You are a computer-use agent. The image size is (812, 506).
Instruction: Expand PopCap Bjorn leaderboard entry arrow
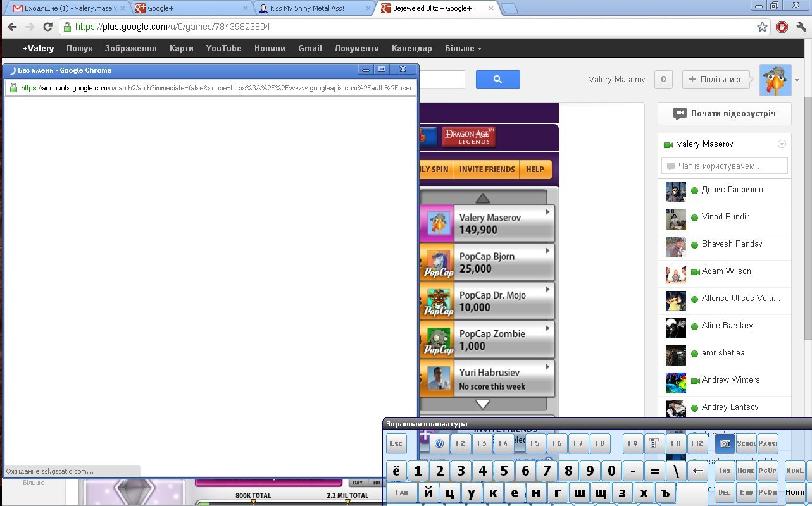point(547,250)
